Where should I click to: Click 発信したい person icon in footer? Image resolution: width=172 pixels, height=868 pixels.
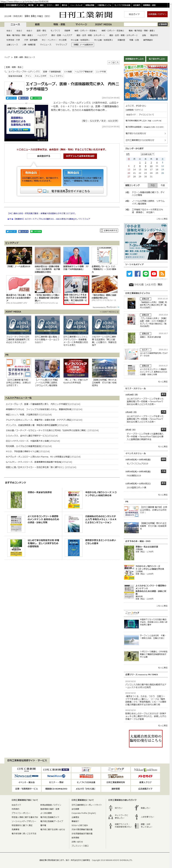(136, 808)
